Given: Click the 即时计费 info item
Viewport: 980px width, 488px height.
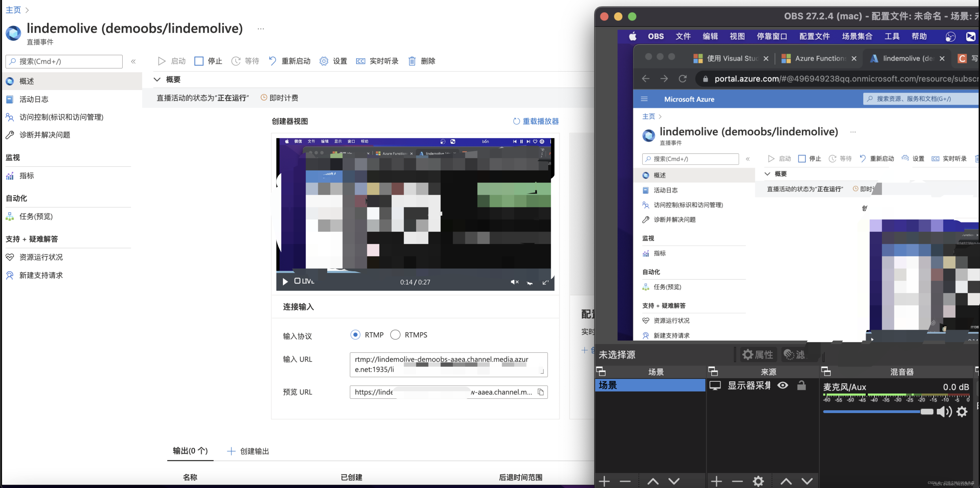Looking at the screenshot, I should coord(280,98).
